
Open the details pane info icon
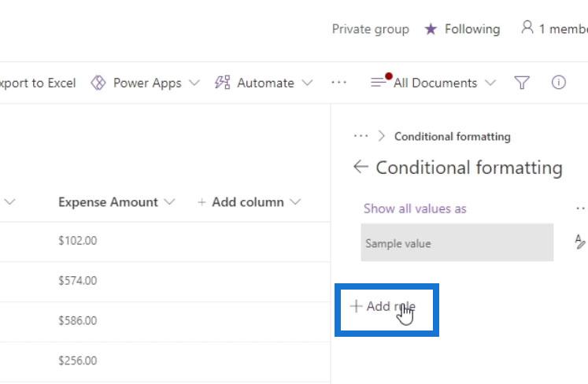558,82
